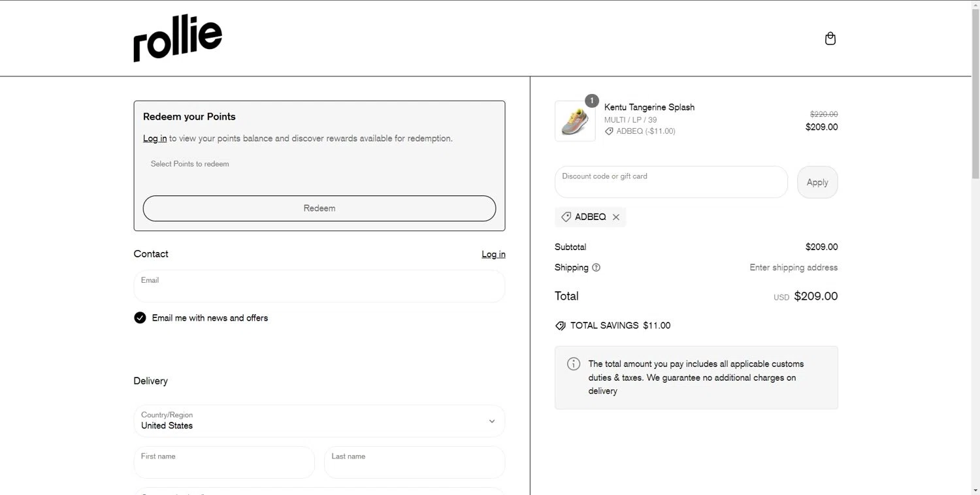Remove the ADBEQ discount code

pos(615,217)
